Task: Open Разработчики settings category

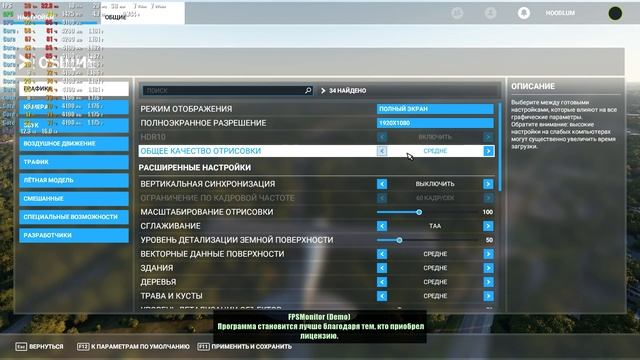Action: coord(74,235)
